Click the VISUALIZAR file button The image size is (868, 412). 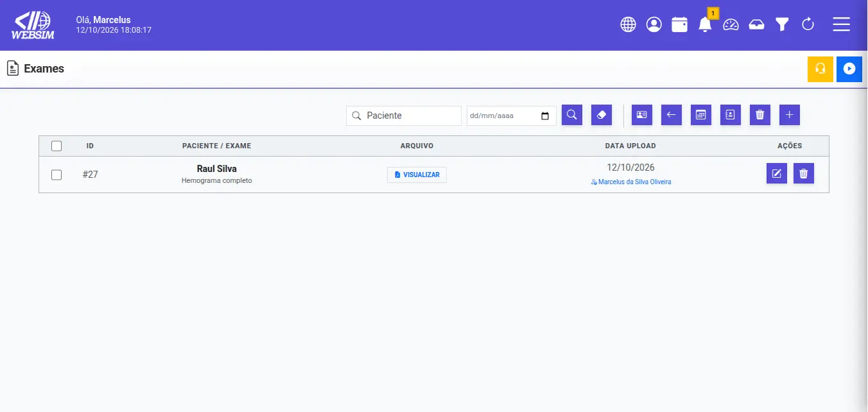pos(417,175)
